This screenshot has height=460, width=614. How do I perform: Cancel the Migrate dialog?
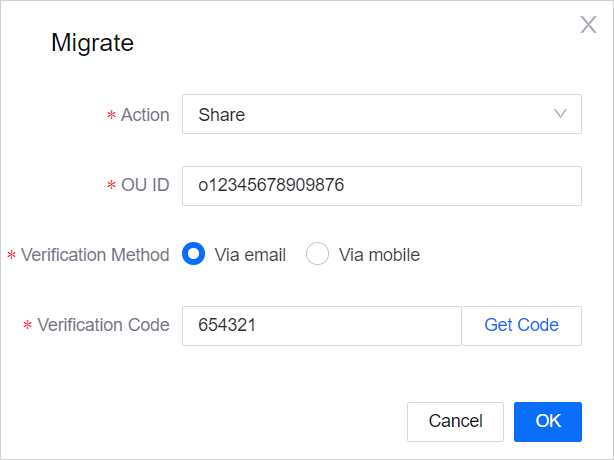pyautogui.click(x=455, y=421)
